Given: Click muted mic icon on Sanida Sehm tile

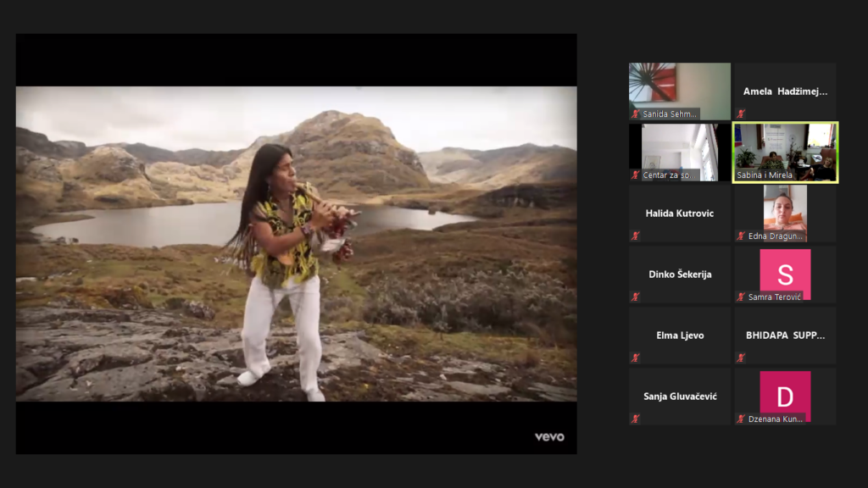Looking at the screenshot, I should [x=635, y=114].
